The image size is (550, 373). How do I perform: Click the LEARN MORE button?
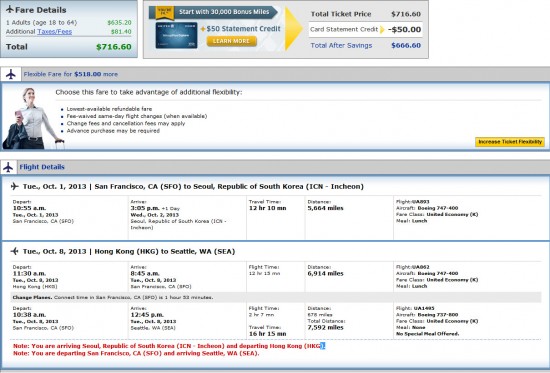pos(232,41)
